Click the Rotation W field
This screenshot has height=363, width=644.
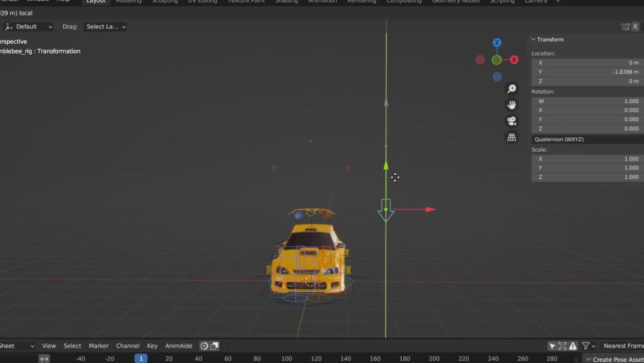tap(588, 101)
